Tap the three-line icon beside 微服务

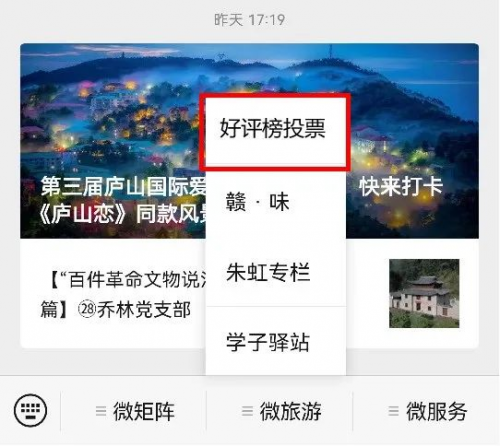click(394, 411)
